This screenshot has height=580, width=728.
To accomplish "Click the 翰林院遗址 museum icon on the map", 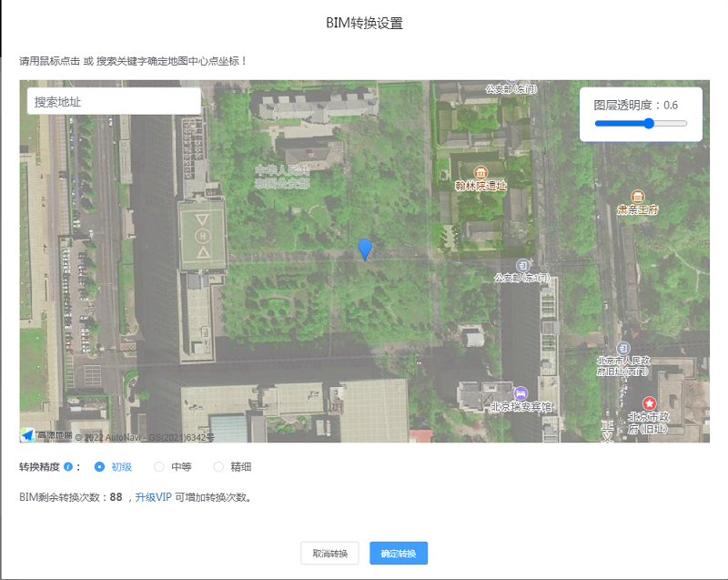I will [x=480, y=173].
